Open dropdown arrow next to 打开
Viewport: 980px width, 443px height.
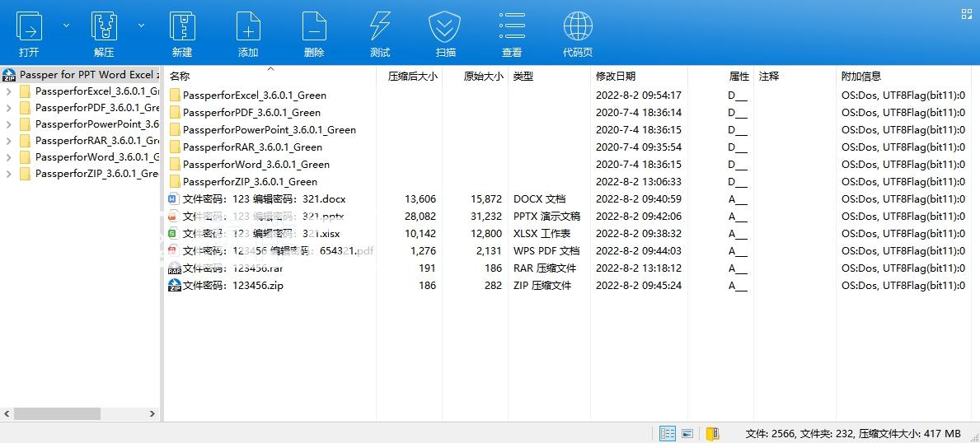[x=67, y=26]
